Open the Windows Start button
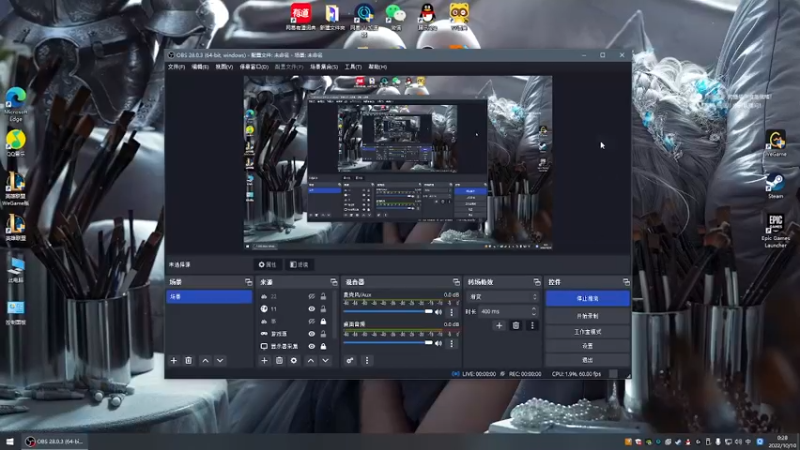800x450 pixels. 9,441
